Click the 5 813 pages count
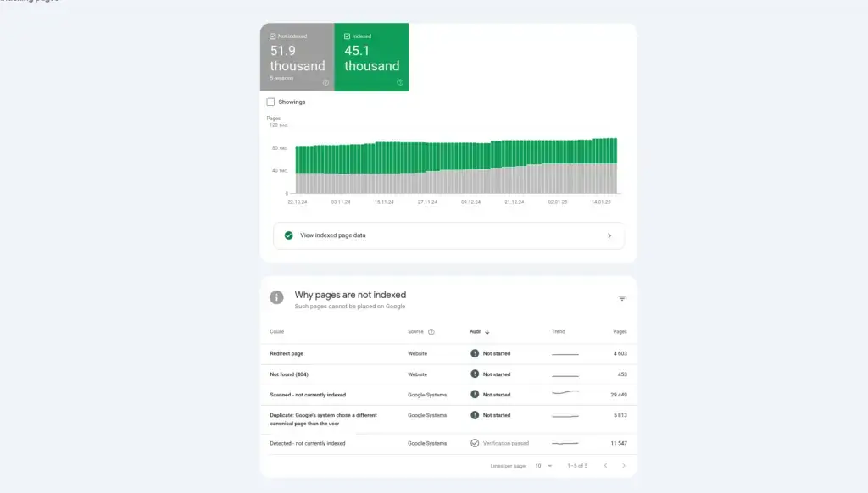The height and width of the screenshot is (493, 868). 620,415
